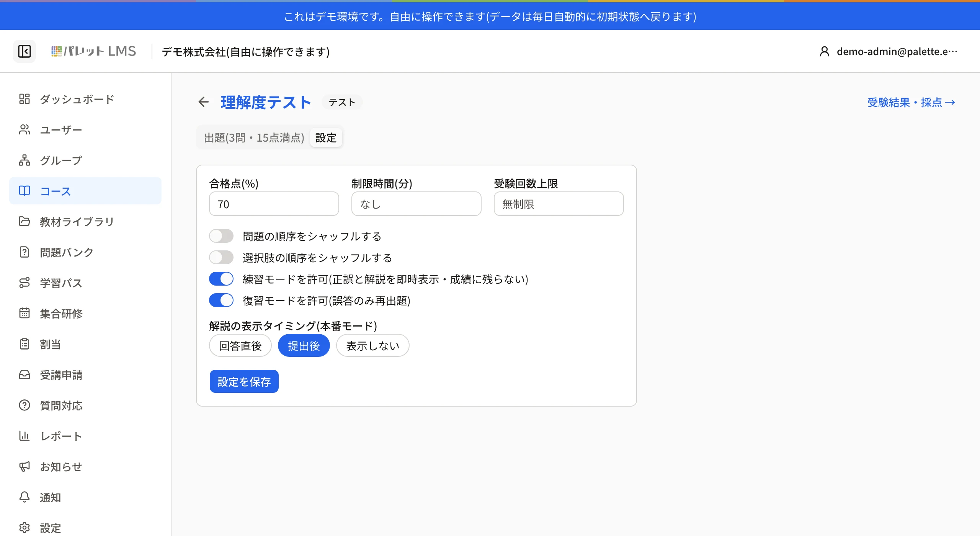Click the 問題バンク question file icon
Image resolution: width=980 pixels, height=536 pixels.
coord(24,252)
